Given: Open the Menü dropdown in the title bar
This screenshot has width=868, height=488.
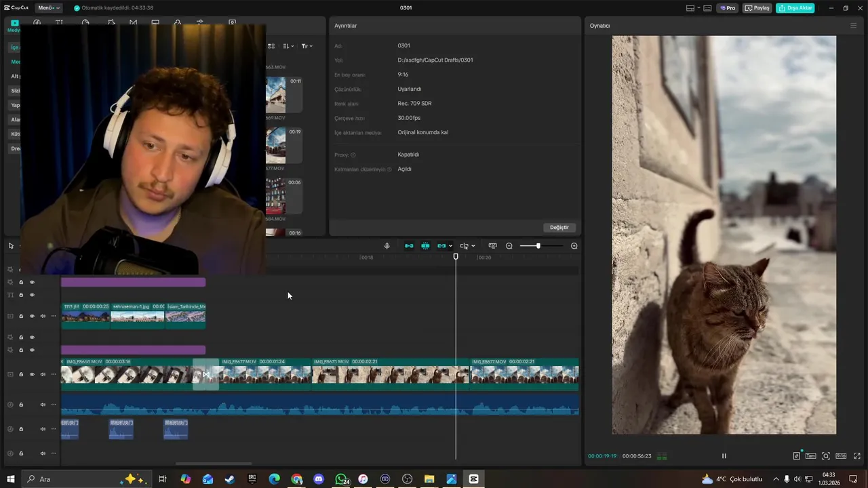Looking at the screenshot, I should pyautogui.click(x=49, y=8).
